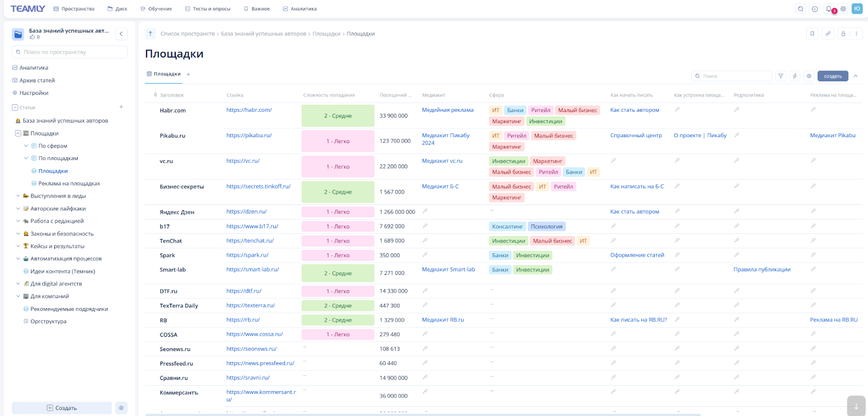Open notifications bell with badge
Viewport: 868px width, 416px height.
[x=829, y=9]
